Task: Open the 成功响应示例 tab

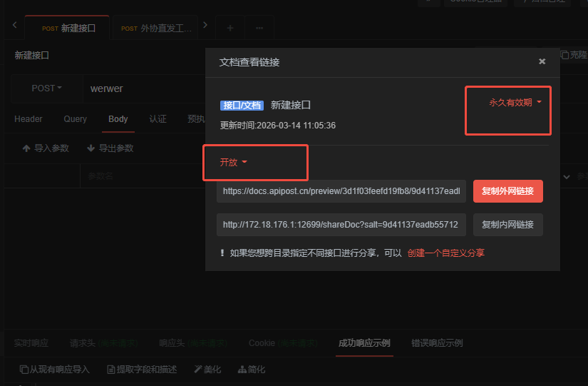Action: [x=364, y=343]
